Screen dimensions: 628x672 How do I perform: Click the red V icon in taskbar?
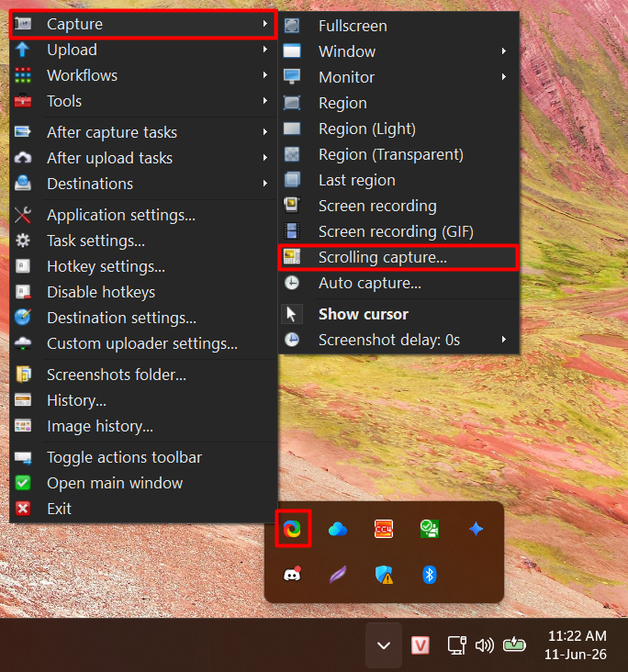421,645
